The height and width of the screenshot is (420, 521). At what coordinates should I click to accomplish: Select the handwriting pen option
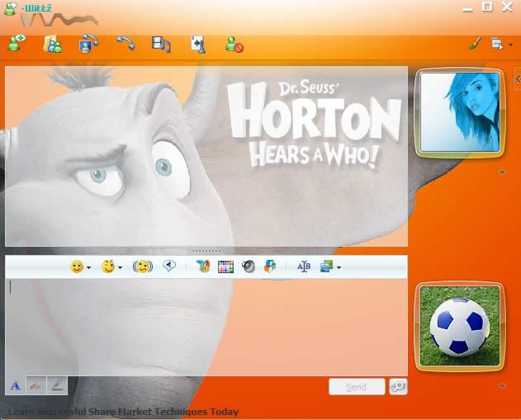click(57, 386)
